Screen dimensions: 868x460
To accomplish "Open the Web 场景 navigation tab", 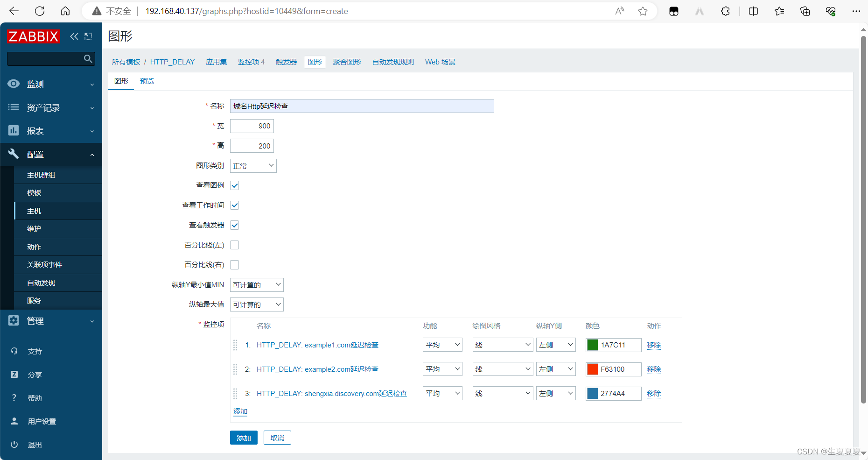I will coord(440,62).
